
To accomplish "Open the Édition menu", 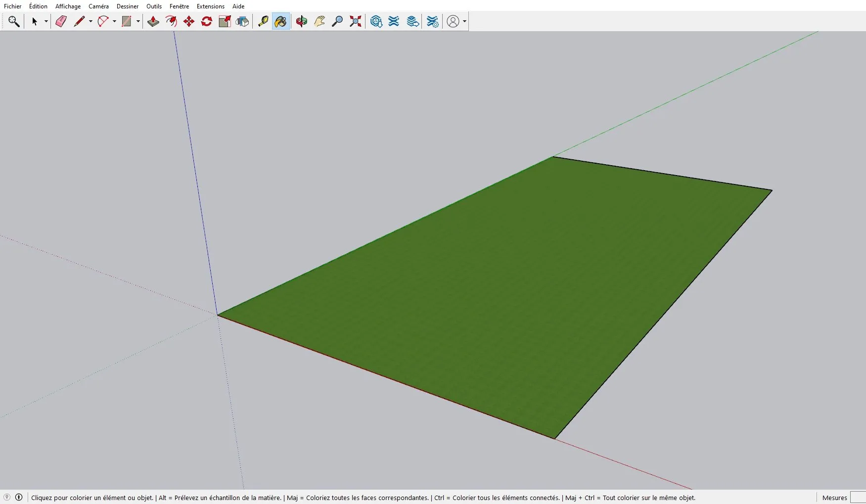I will click(38, 6).
